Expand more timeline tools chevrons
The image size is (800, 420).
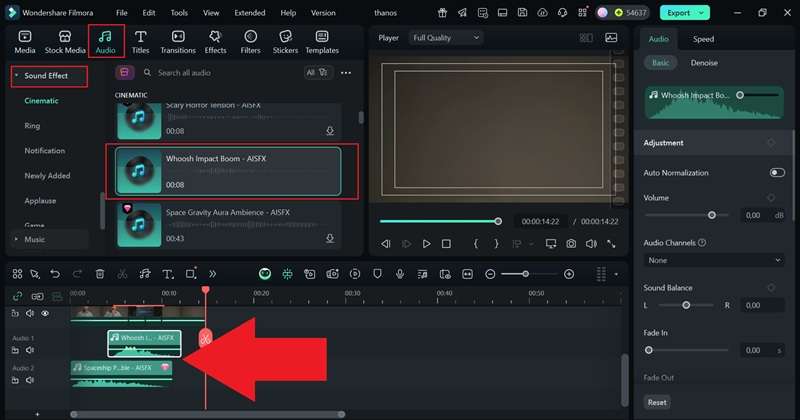[212, 274]
